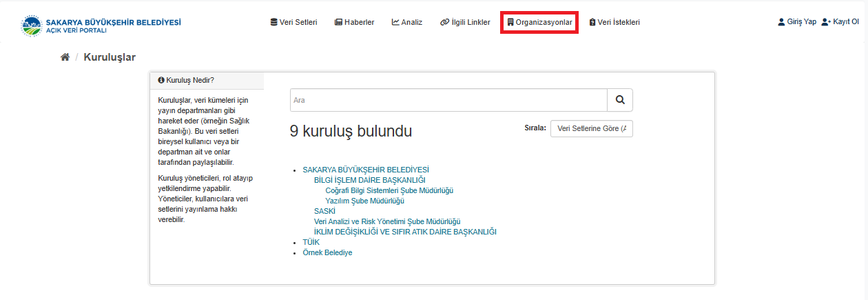Open Veri Setleri from the navigation
The height and width of the screenshot is (300, 868).
pyautogui.click(x=293, y=22)
